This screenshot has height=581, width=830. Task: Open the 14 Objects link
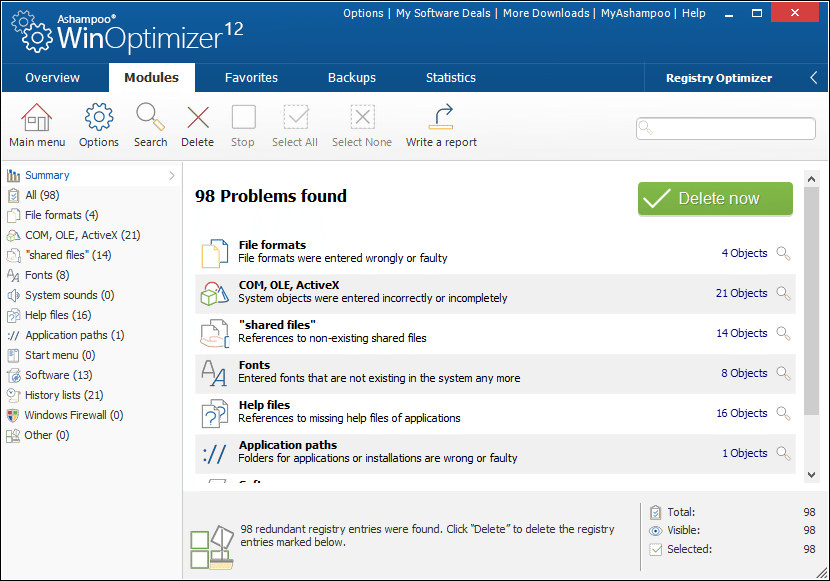coord(742,333)
